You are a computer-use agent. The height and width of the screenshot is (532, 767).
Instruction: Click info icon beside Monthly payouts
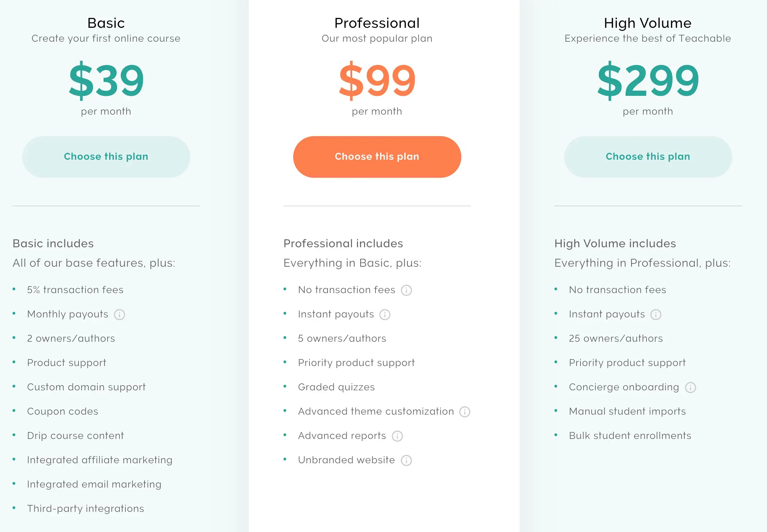click(x=119, y=315)
